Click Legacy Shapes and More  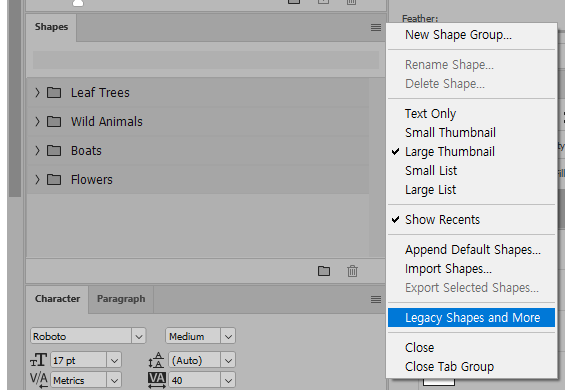471,318
